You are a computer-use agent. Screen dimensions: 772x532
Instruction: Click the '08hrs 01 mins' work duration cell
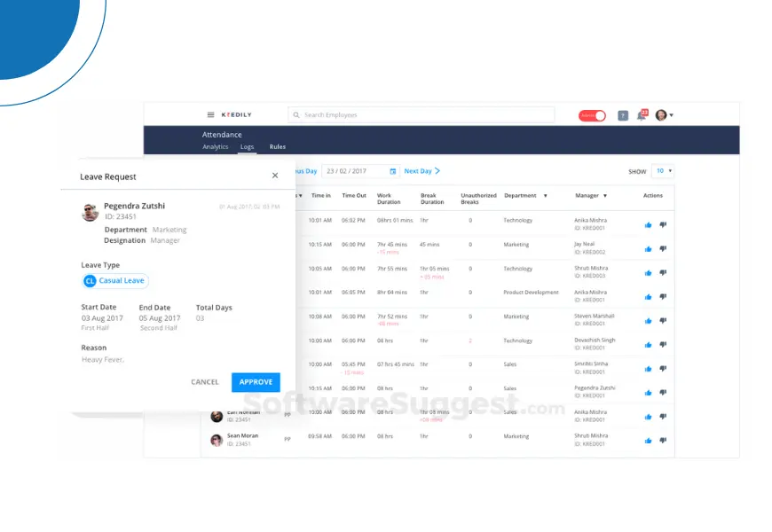[395, 221]
